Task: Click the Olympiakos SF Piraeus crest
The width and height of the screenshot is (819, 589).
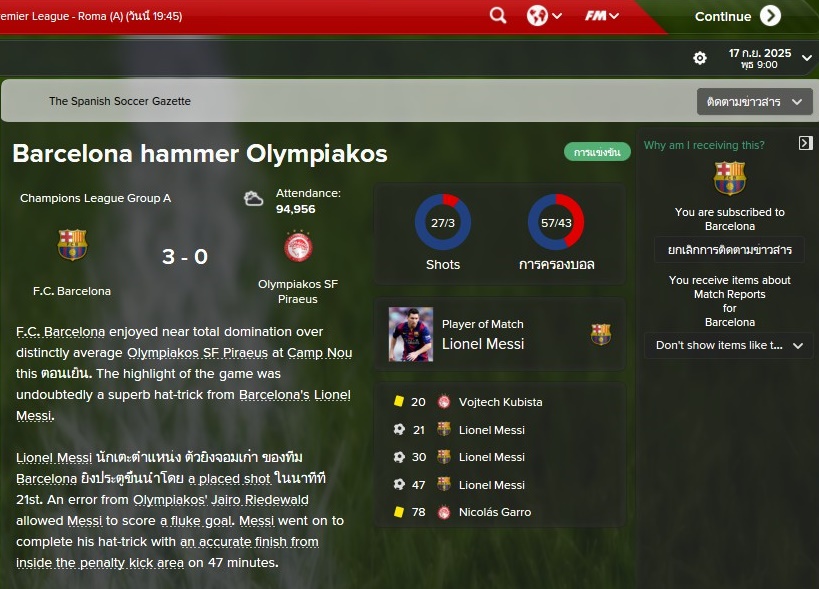Action: click(298, 246)
